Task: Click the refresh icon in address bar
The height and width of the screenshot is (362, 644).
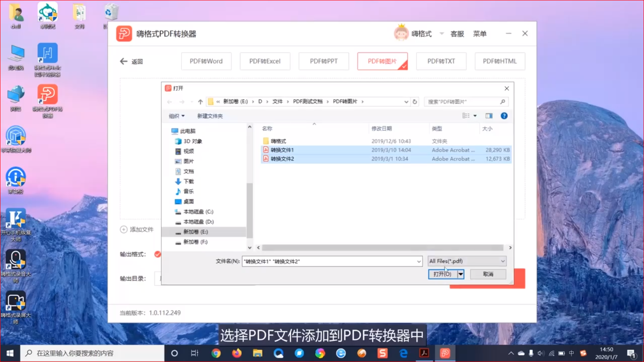Action: [415, 101]
